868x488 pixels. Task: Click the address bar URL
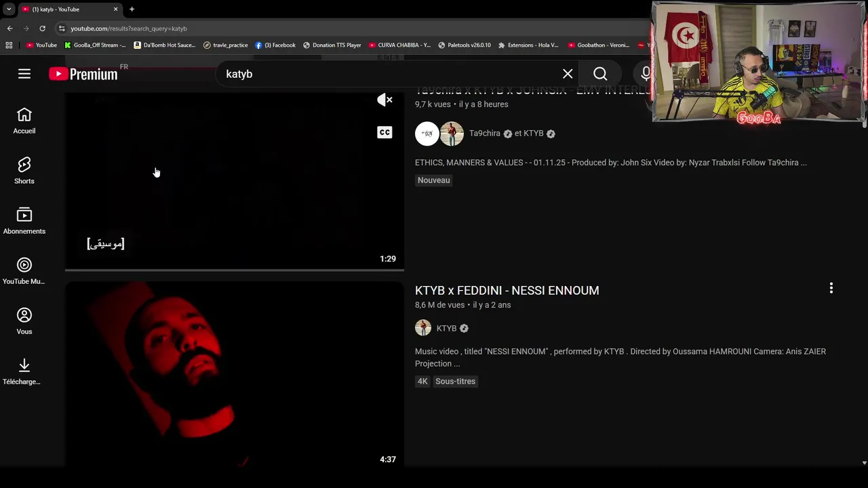point(129,28)
